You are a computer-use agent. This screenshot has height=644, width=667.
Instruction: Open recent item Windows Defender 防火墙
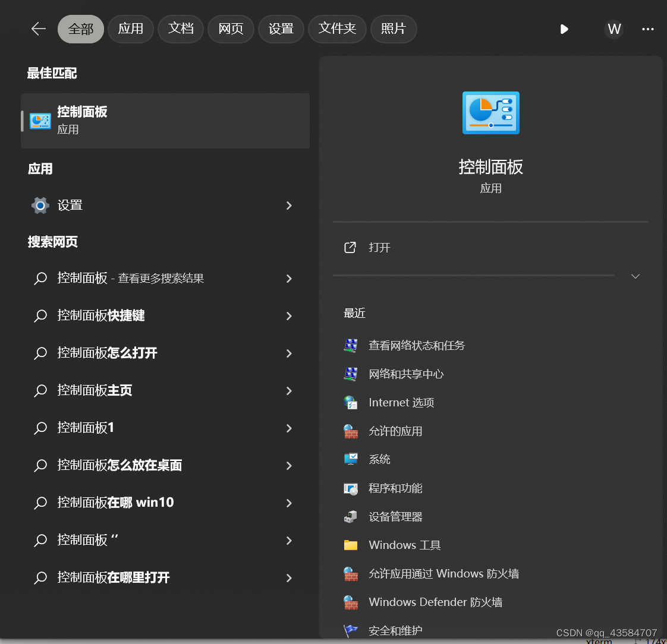point(435,602)
